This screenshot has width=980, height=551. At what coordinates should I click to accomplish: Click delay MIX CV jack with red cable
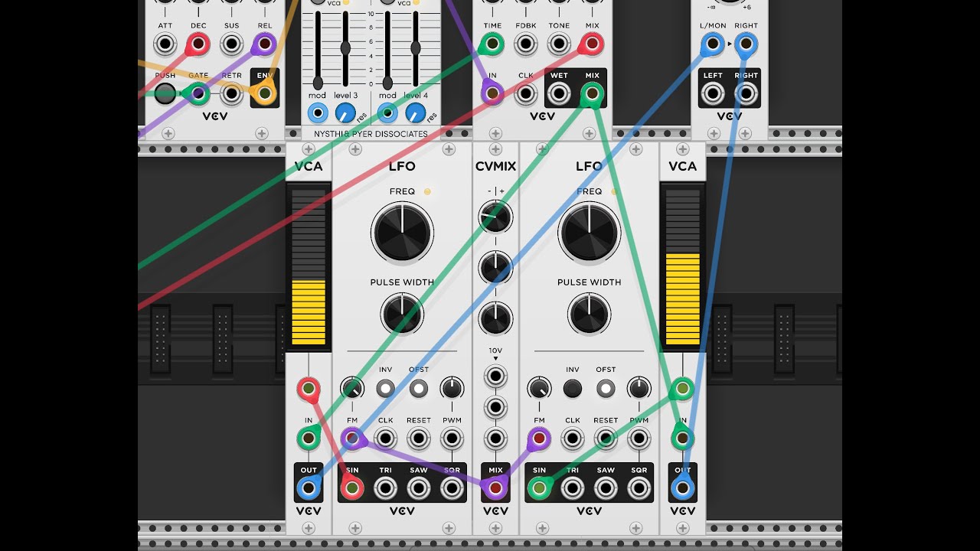pos(592,45)
